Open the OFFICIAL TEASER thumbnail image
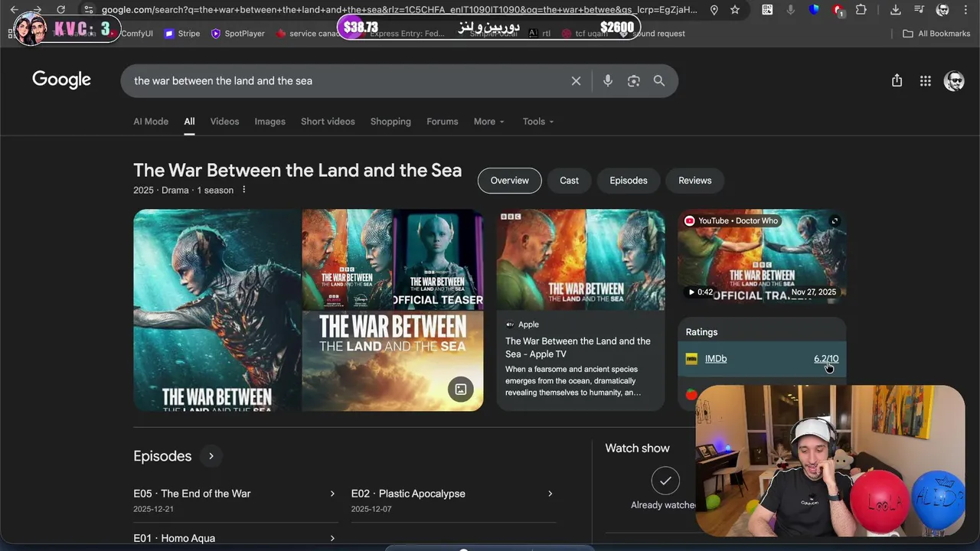Viewport: 980px width, 551px height. click(x=438, y=259)
